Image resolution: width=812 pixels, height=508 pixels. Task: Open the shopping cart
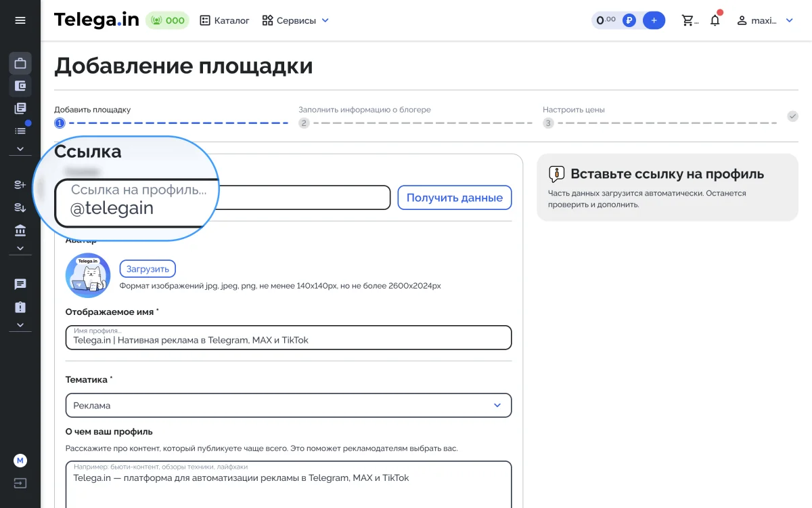click(690, 20)
